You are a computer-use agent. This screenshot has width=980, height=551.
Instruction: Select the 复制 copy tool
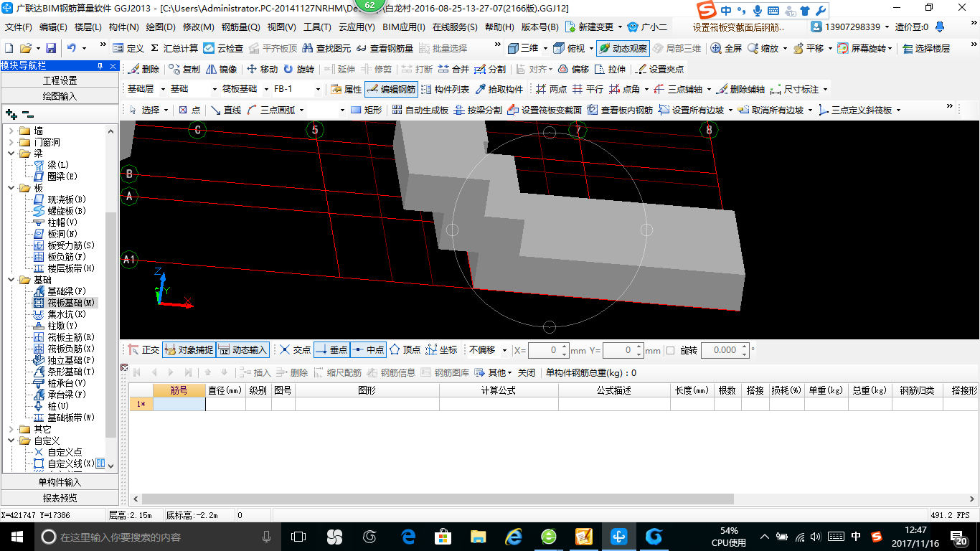click(x=184, y=70)
